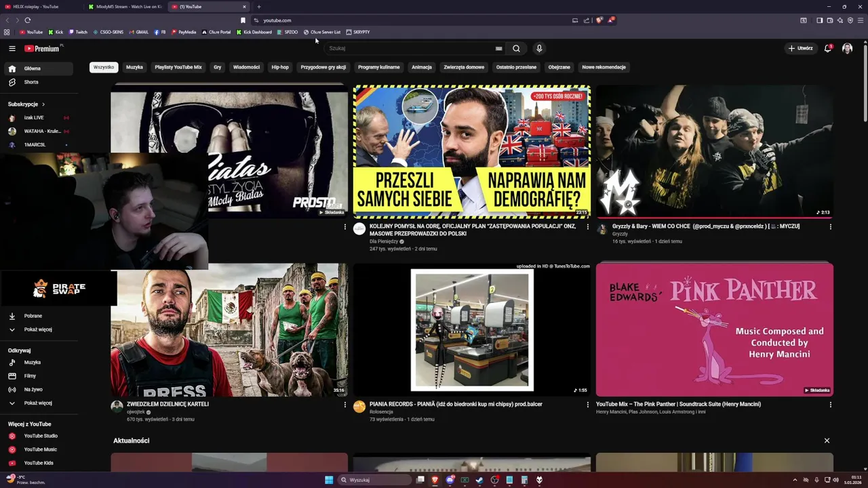Open the CSGO-SKINS bookmark
Image resolution: width=868 pixels, height=488 pixels.
pyautogui.click(x=108, y=32)
